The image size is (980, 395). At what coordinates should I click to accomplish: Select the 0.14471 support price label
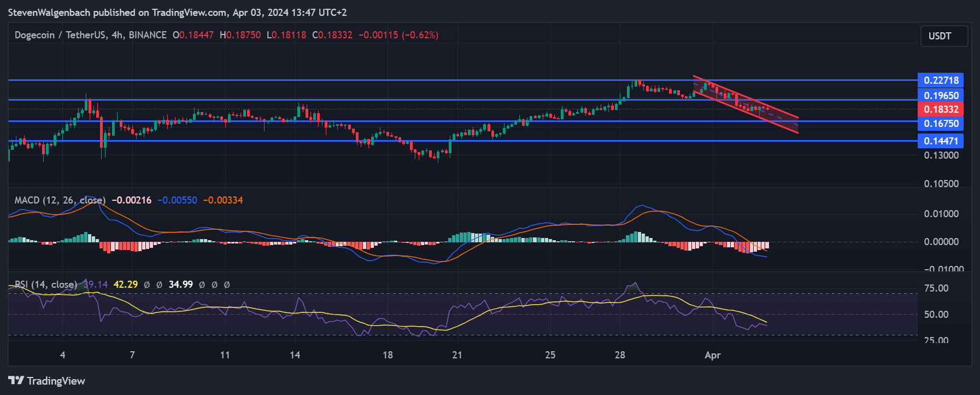coord(941,141)
